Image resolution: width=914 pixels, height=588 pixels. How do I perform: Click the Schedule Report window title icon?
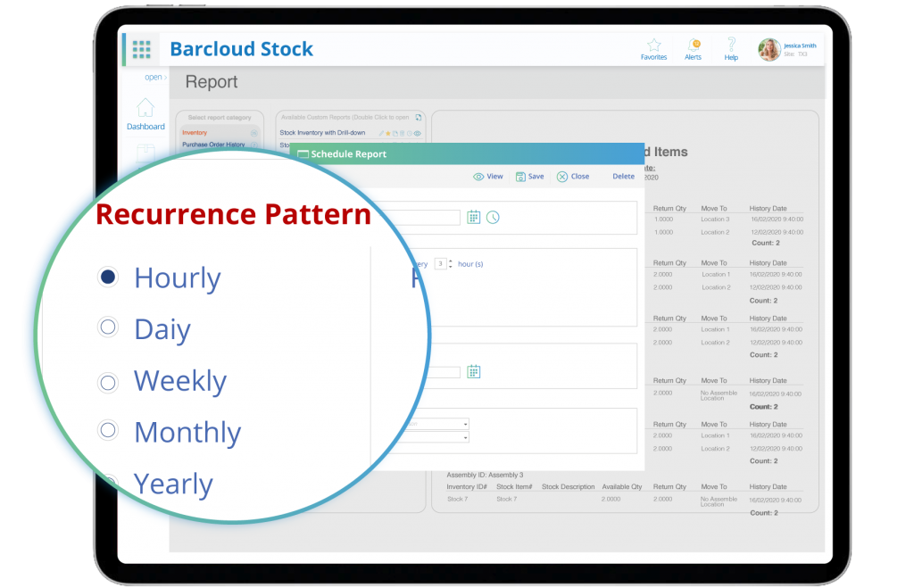(303, 154)
